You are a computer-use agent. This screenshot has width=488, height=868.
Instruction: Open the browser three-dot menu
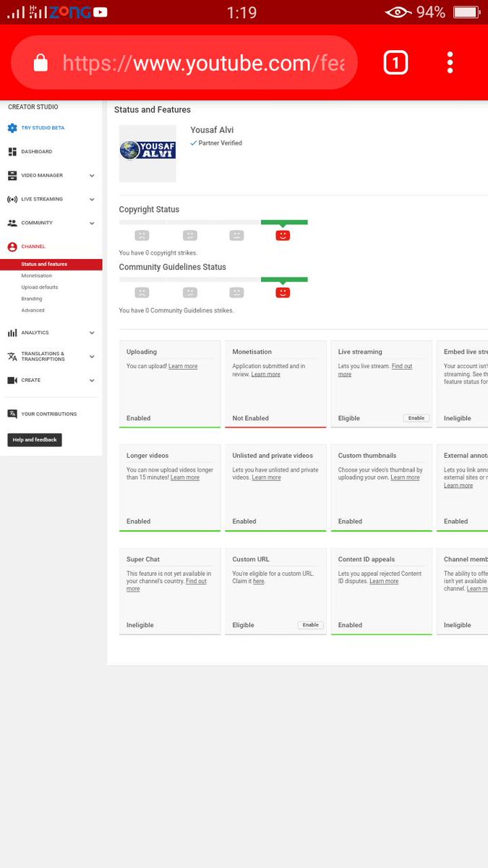pyautogui.click(x=450, y=62)
